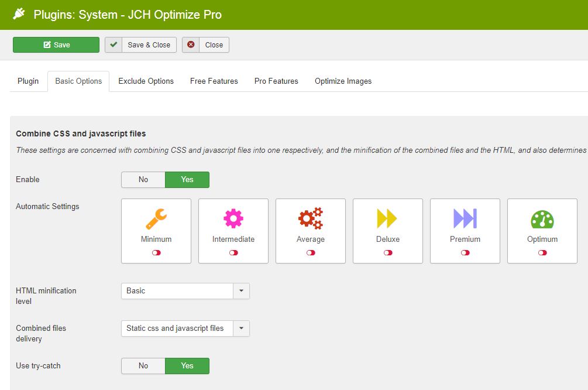Toggle the switch under Optimum

[542, 253]
